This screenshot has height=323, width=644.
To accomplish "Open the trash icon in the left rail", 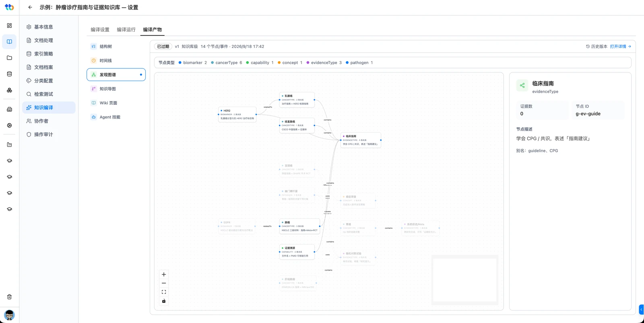I will click(x=9, y=297).
